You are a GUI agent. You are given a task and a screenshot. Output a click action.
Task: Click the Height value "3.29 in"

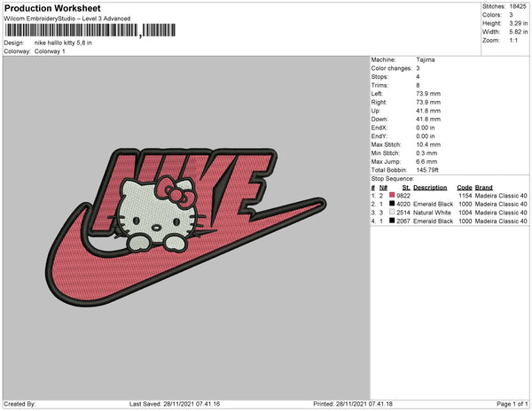tap(518, 23)
